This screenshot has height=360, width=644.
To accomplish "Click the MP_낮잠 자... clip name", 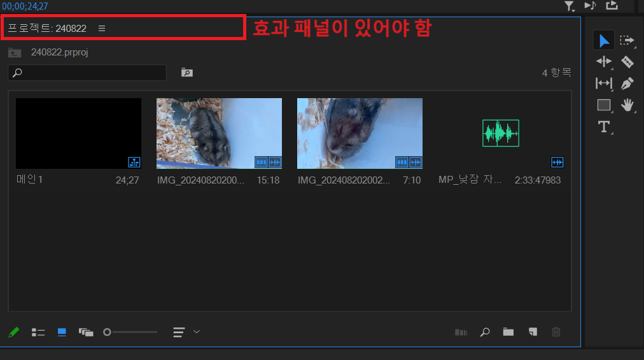I will [x=470, y=180].
